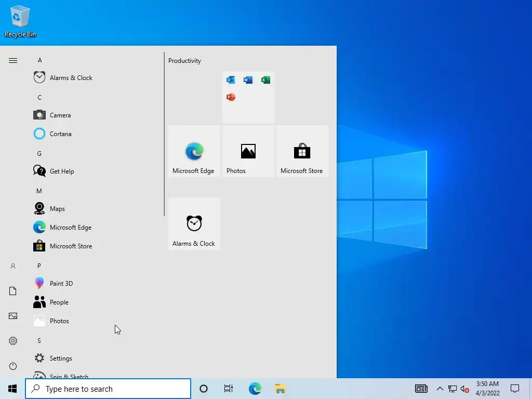Viewport: 532px width, 399px height.
Task: Open Cortana from the taskbar
Action: [x=203, y=389]
